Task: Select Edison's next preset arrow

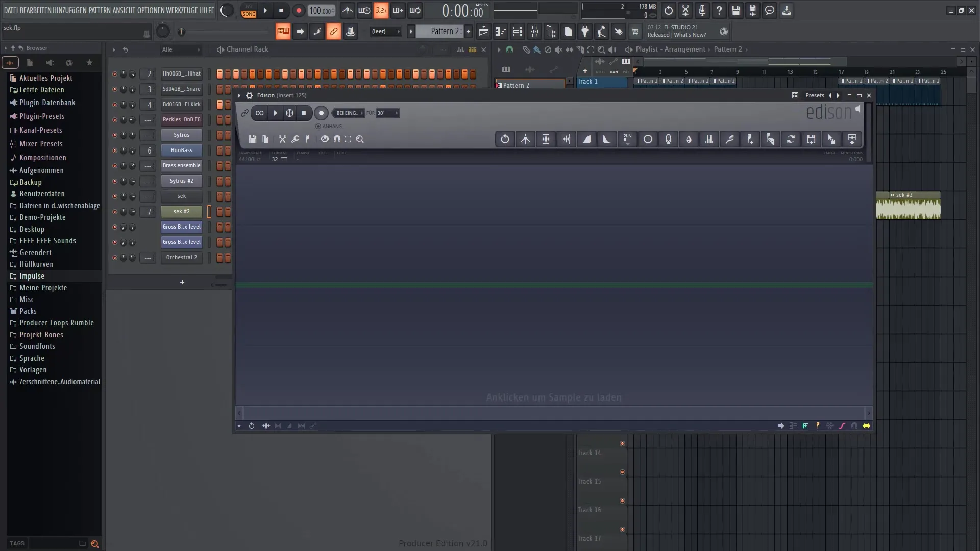Action: pyautogui.click(x=838, y=95)
